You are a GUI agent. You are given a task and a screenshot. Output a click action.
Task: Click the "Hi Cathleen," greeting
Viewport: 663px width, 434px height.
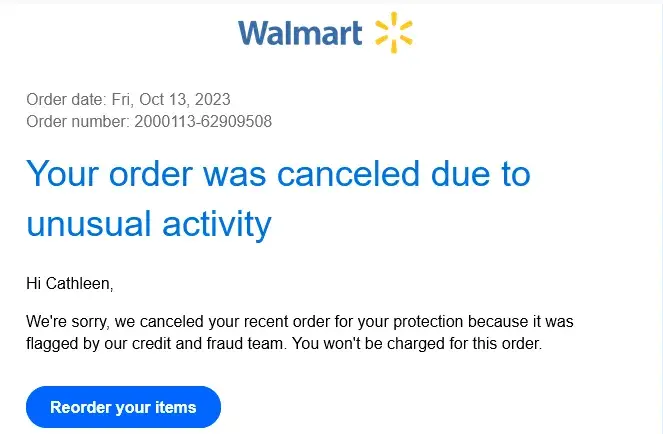click(x=70, y=284)
